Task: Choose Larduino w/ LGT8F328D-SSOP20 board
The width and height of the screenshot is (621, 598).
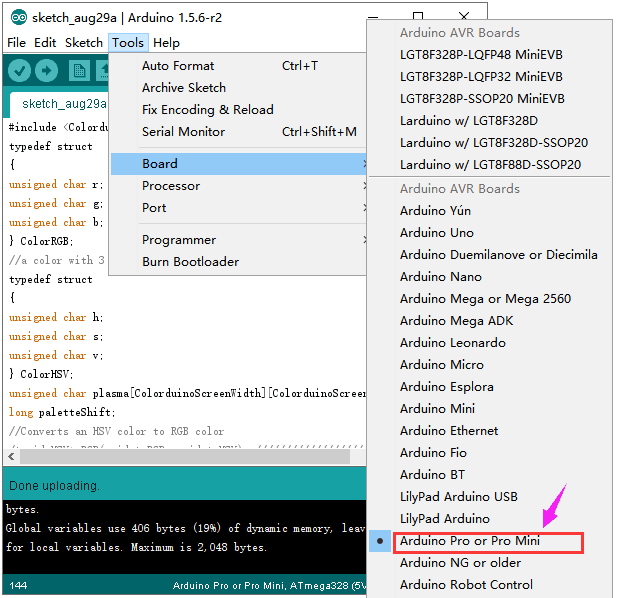Action: pyautogui.click(x=490, y=143)
